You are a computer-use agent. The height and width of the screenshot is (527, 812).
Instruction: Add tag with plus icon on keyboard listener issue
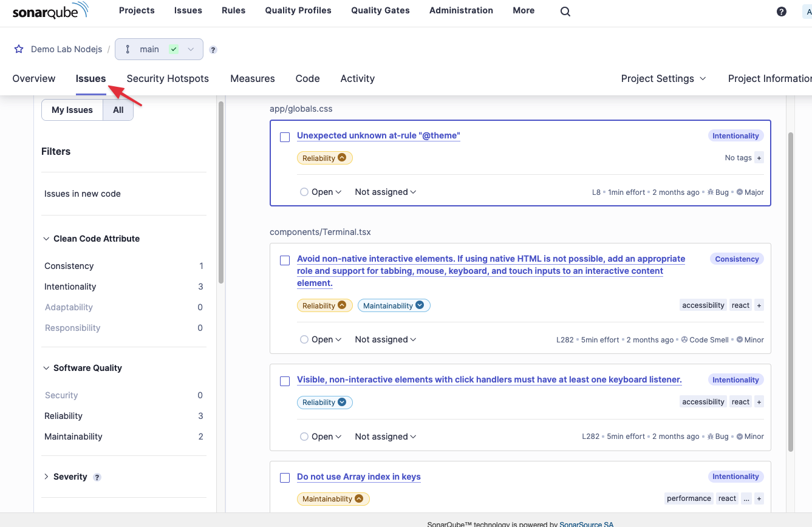click(759, 402)
